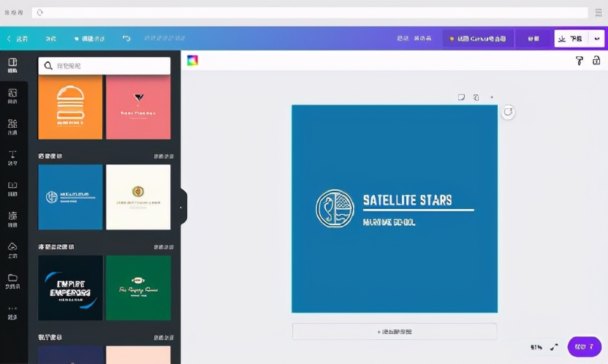Select the subtitle text under the white line

pos(389,222)
